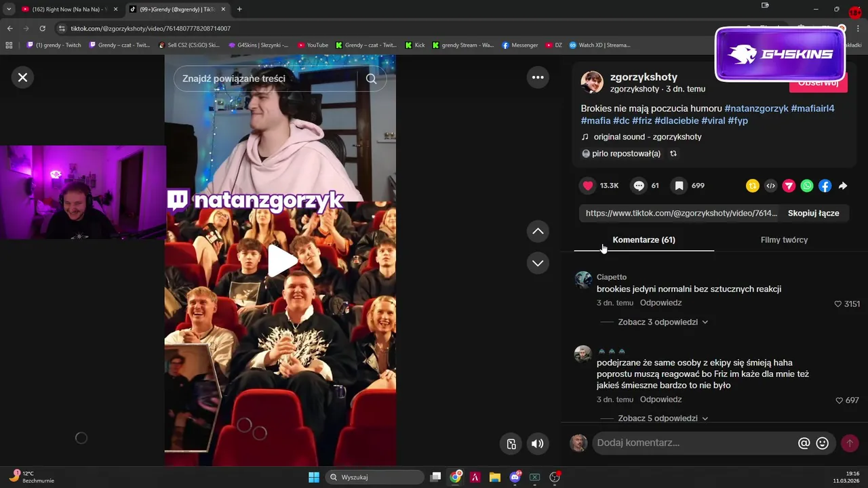Go to next video with down arrow

click(538, 263)
